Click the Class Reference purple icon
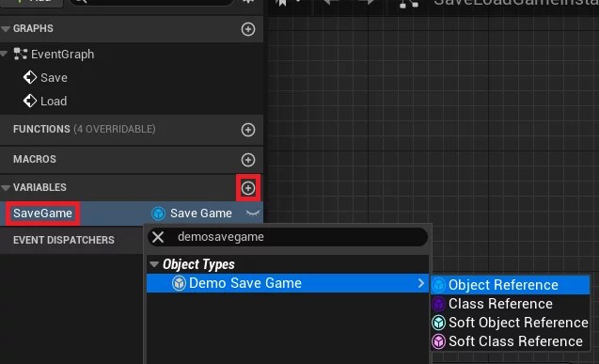599x364 pixels. pos(438,304)
